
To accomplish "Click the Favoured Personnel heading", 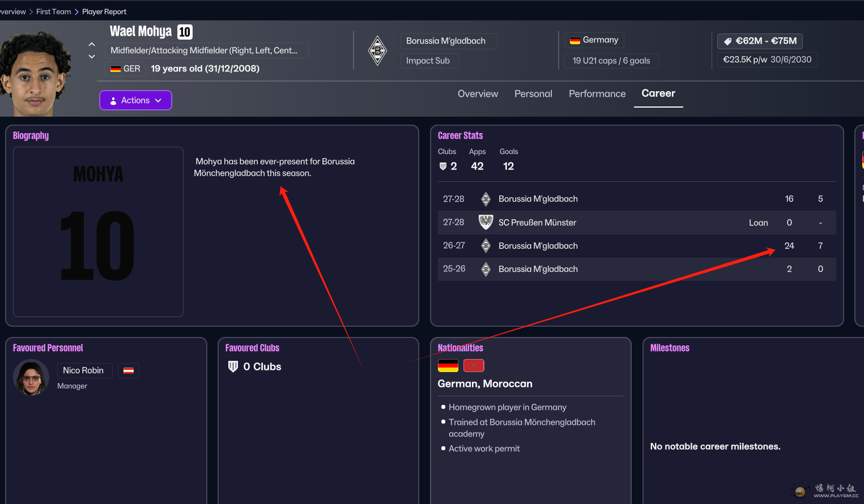I will [48, 348].
